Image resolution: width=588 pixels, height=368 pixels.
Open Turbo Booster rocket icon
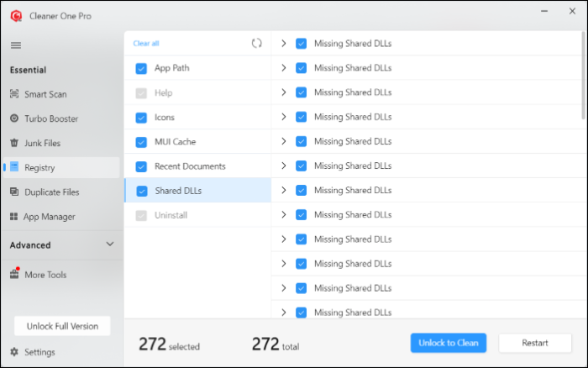click(x=14, y=118)
